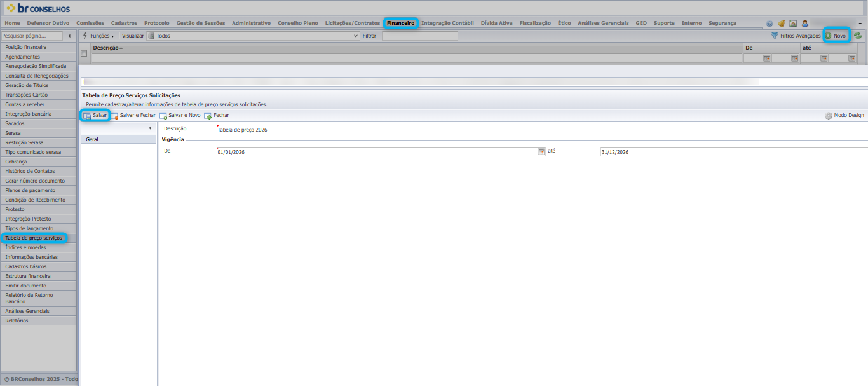Screen dimensions: 868x386
Task: Click Salvar e Novo toolbar button
Action: click(180, 116)
